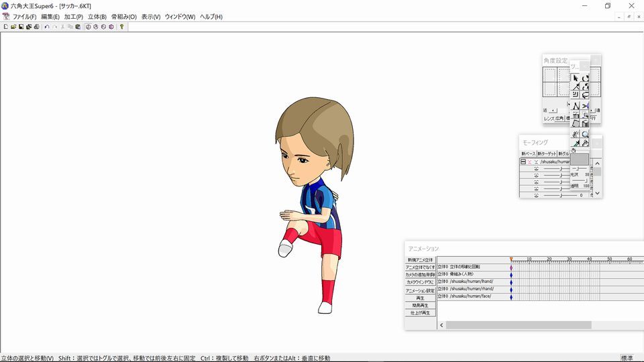Select keyframe on /shusaku/human/face/ track
The height and width of the screenshot is (362, 644).
(511, 297)
